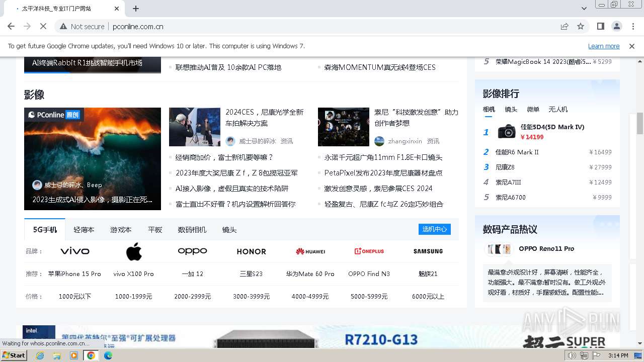This screenshot has width=644, height=362.
Task: Open 经销商加价，富士新机要等嘛 headline
Action: 224,157
